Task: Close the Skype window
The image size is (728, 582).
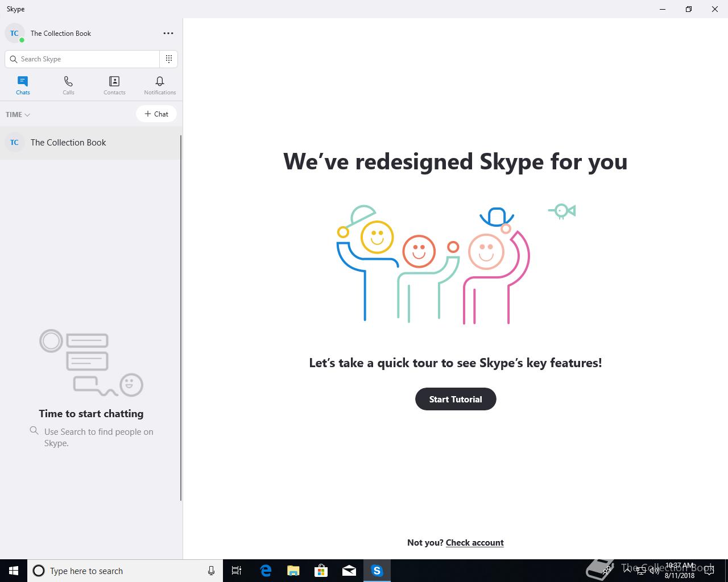Action: pos(715,9)
